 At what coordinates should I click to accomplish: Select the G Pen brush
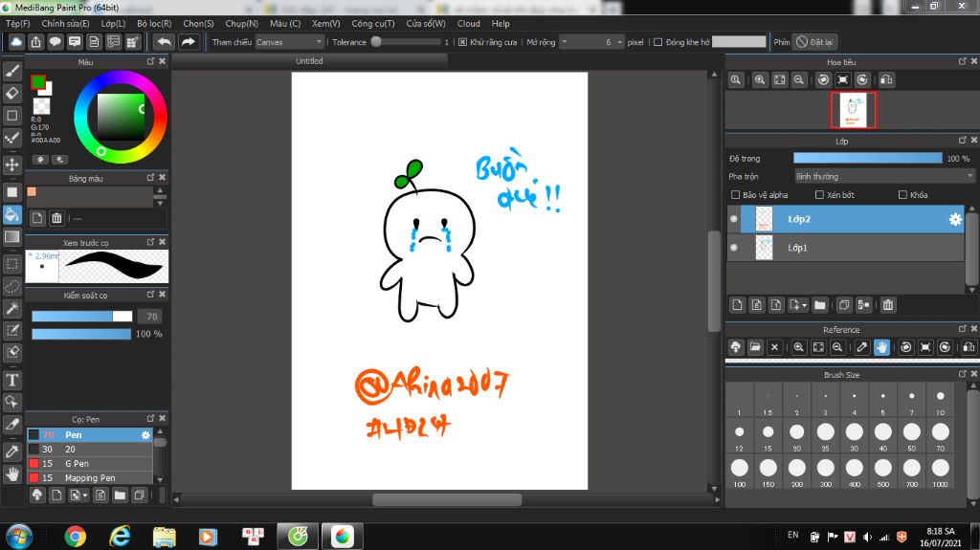(77, 463)
